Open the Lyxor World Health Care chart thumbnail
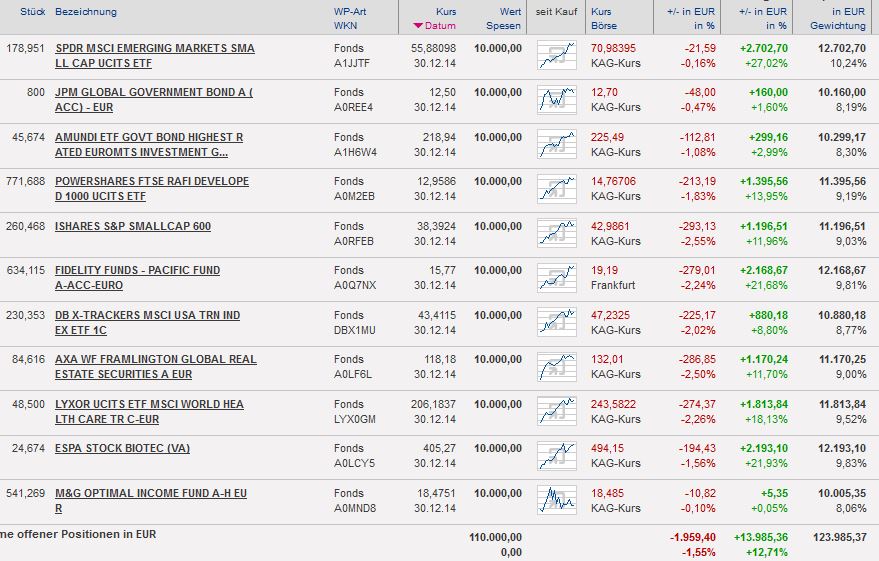This screenshot has width=879, height=561. point(557,411)
